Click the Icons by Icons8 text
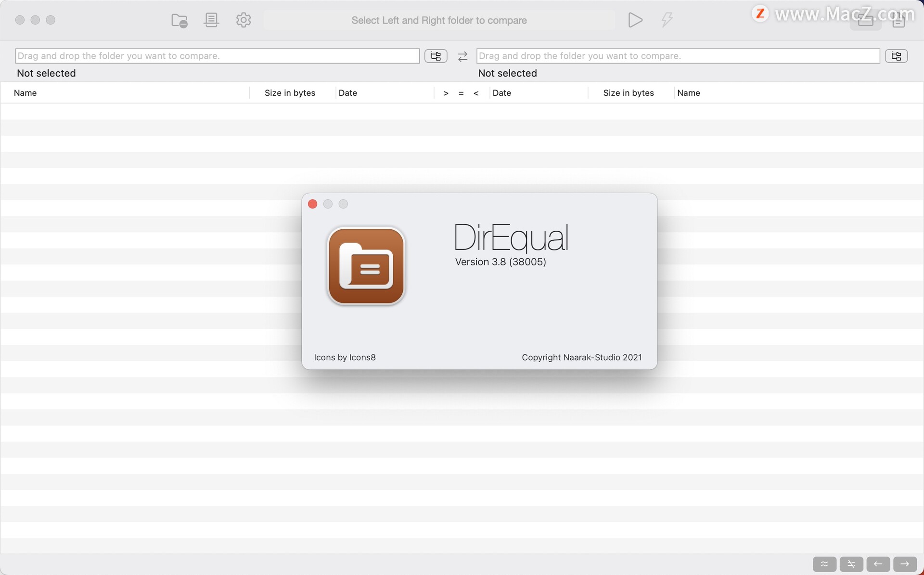924x575 pixels. [345, 357]
